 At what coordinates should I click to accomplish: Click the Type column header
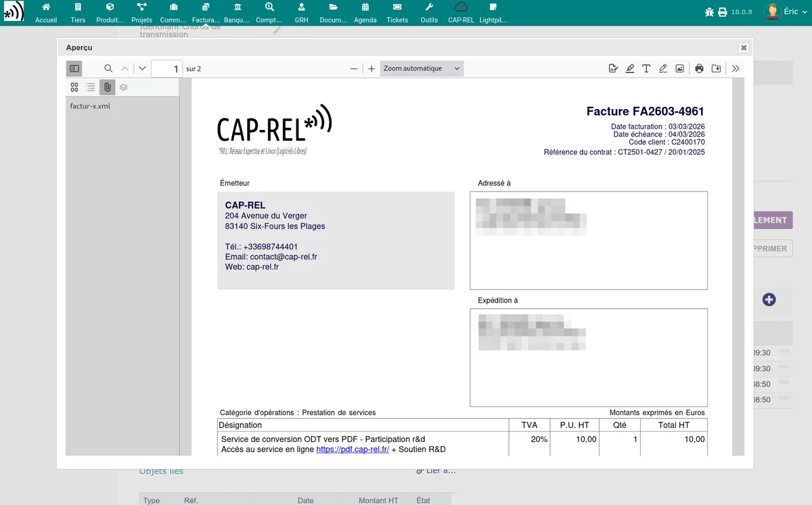(152, 500)
